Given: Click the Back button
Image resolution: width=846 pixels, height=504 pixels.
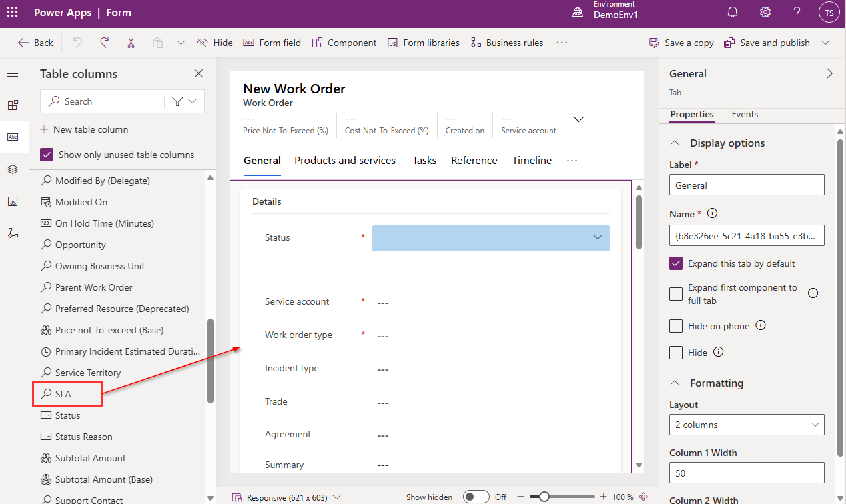Looking at the screenshot, I should 35,43.
